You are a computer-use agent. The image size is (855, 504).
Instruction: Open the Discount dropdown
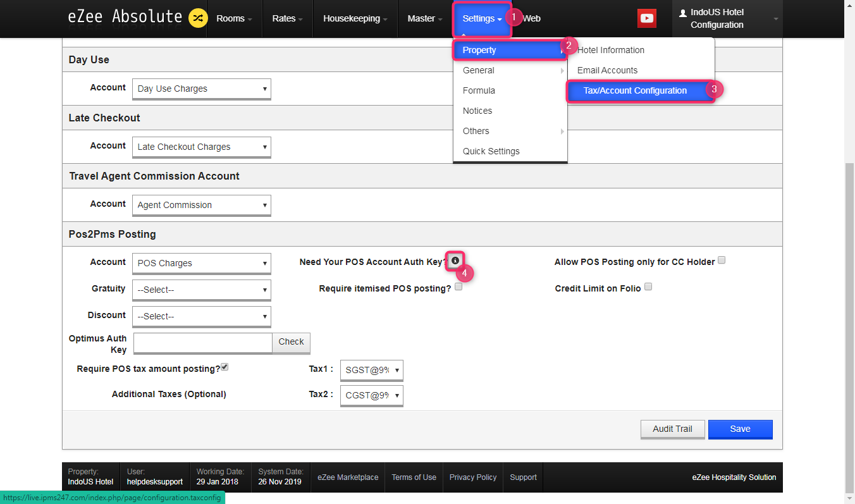(202, 316)
